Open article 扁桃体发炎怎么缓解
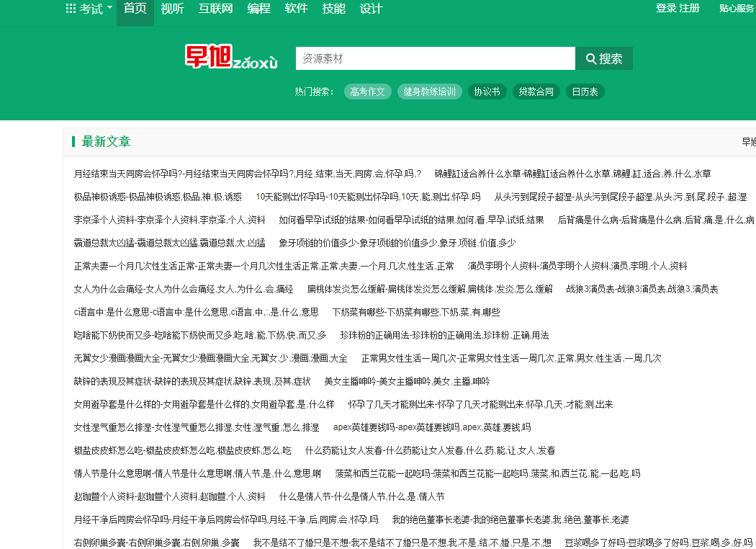The image size is (756, 549). point(430,290)
